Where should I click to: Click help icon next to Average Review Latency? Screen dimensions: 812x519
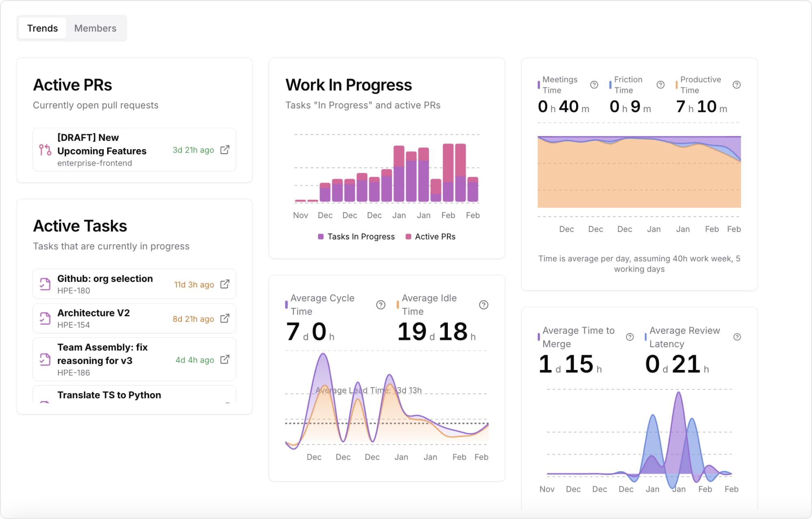[x=737, y=337]
